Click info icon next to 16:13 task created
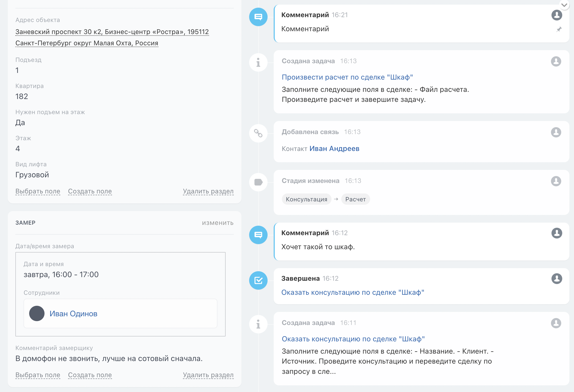 [258, 62]
